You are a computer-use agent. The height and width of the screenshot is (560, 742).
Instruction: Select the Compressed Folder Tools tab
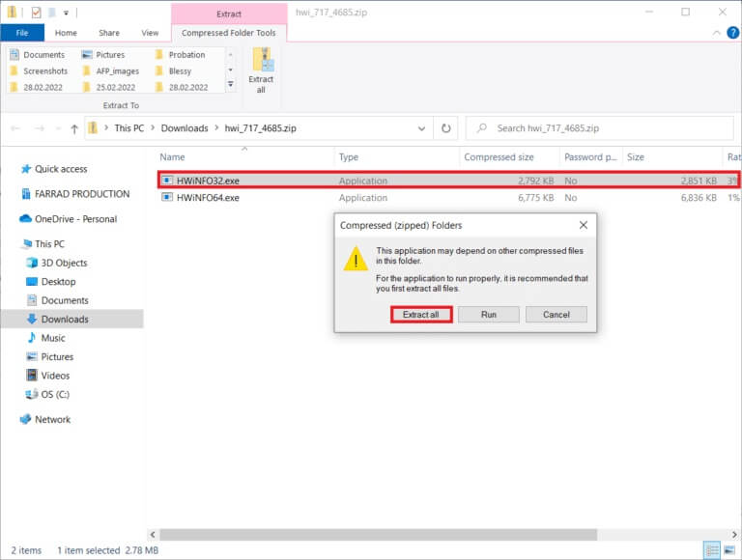tap(229, 33)
